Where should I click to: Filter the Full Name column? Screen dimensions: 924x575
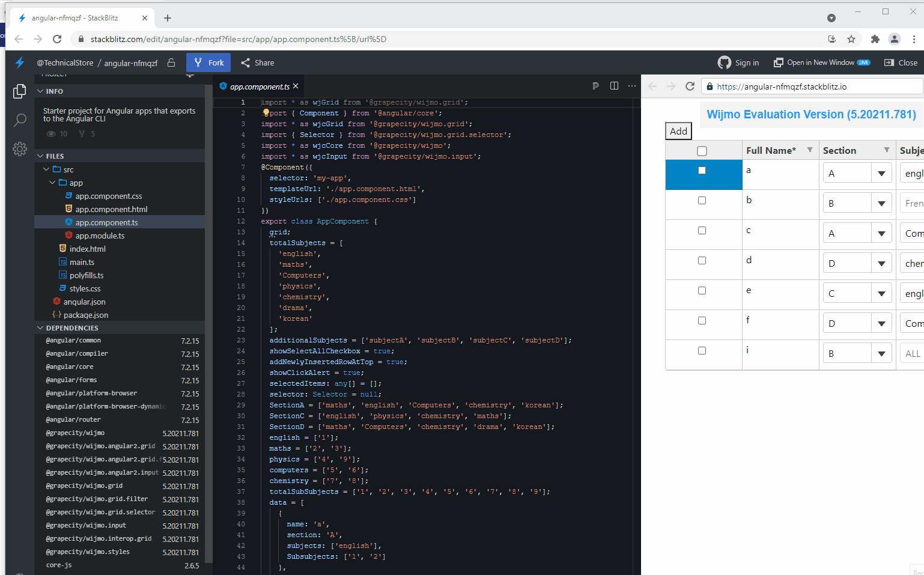810,150
